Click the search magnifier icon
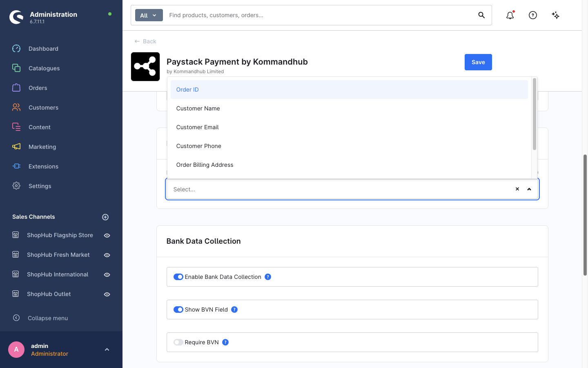 click(481, 15)
